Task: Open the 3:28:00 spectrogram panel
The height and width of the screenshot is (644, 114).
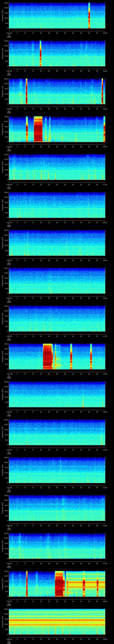Action: point(57,243)
